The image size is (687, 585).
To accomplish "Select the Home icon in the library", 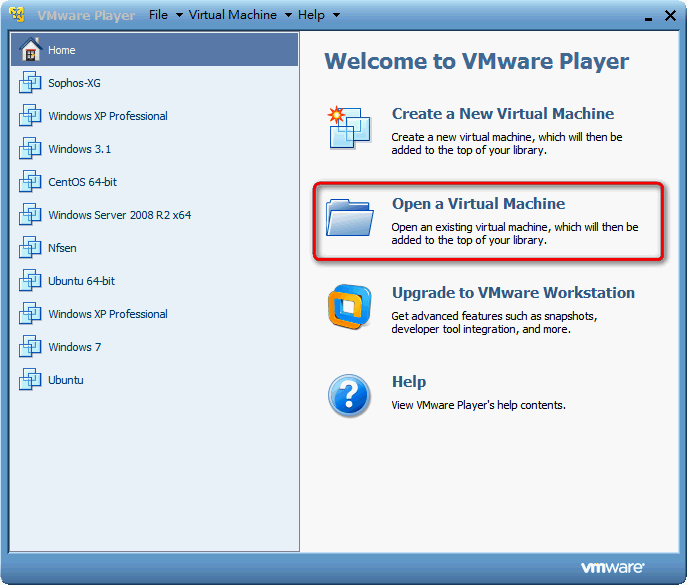I will (31, 50).
